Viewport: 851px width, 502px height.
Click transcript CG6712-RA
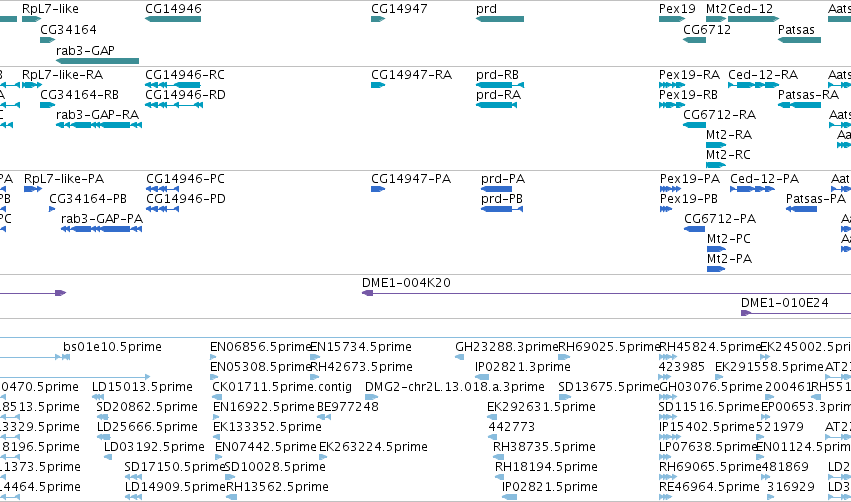tap(695, 125)
